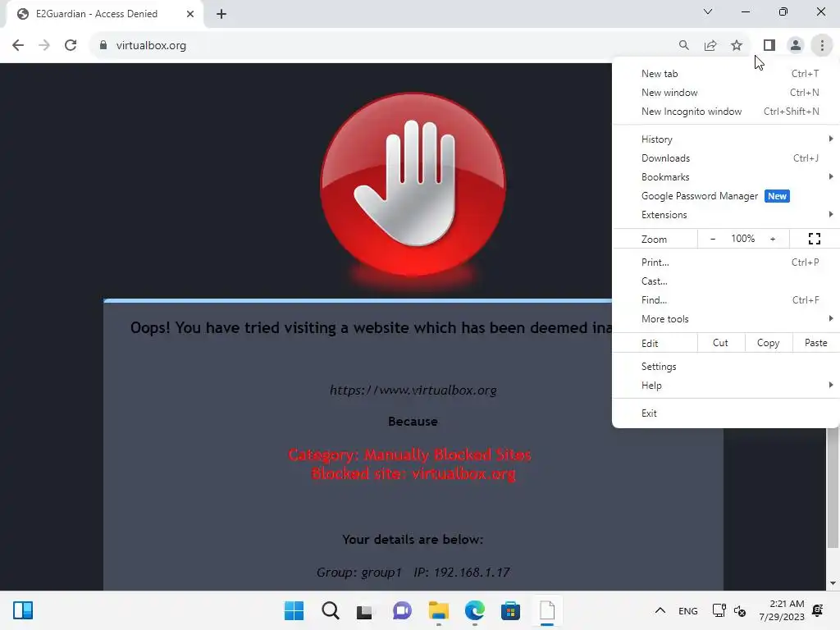
Task: Select Cast... from the menu
Action: 726,281
